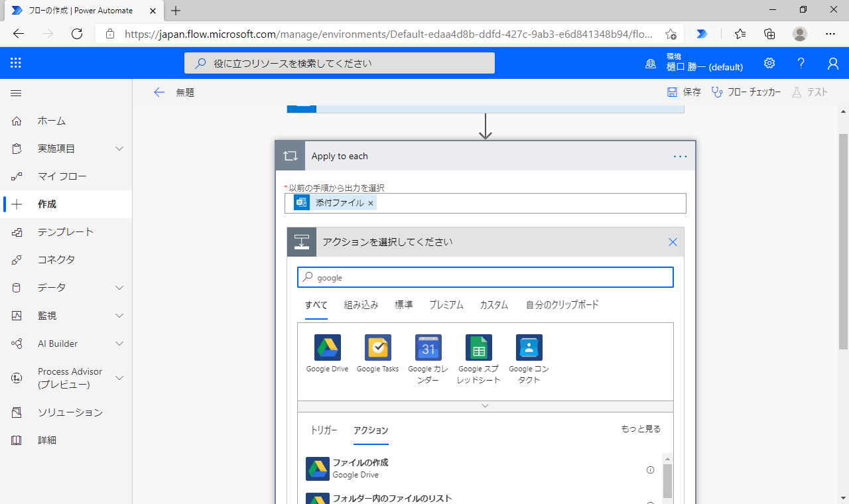Screen dimensions: 849x504
Task: Open the account profile icon in header
Action: coord(833,63)
